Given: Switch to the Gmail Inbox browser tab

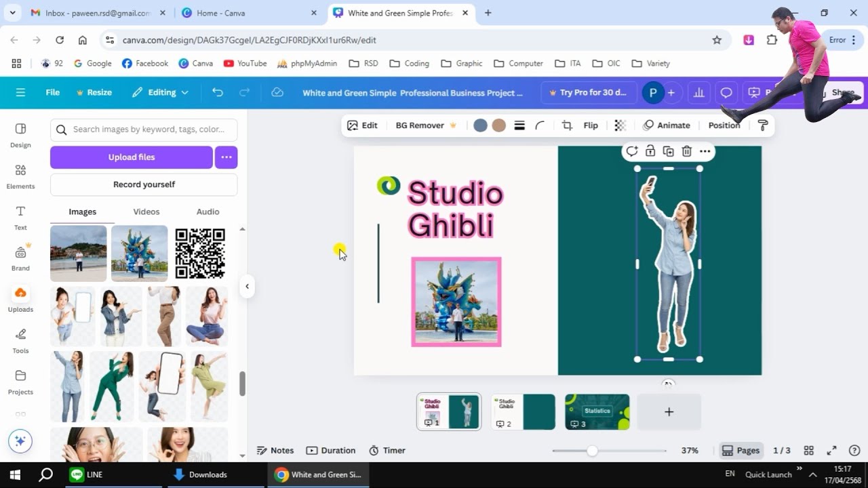Looking at the screenshot, I should point(97,13).
